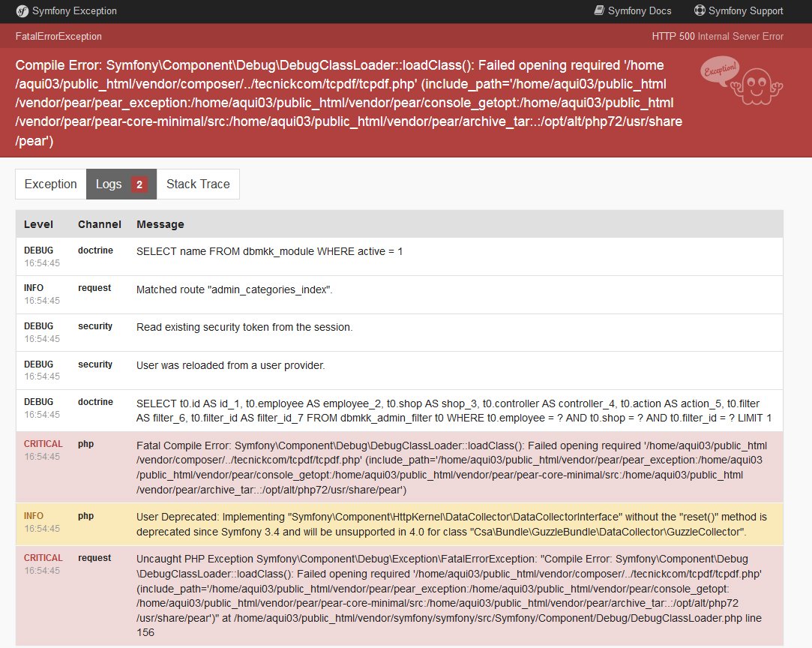Click the User Deprecated log message

pyautogui.click(x=451, y=524)
